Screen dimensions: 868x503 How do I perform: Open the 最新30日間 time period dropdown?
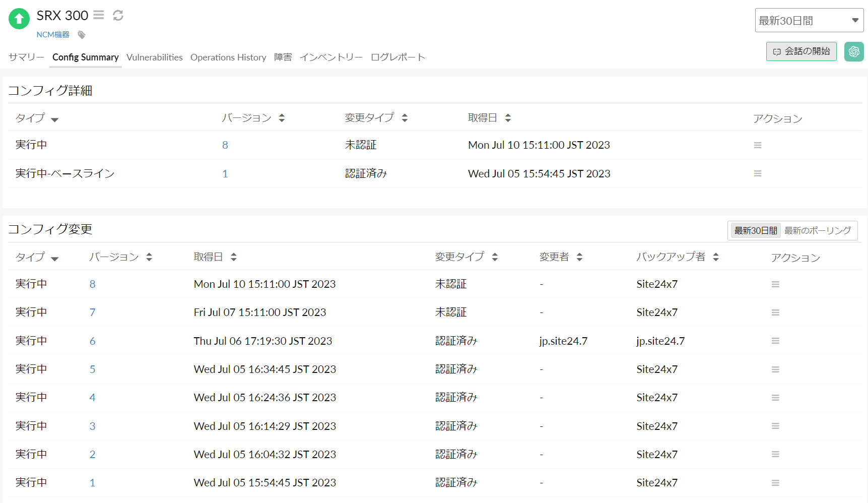pyautogui.click(x=809, y=21)
